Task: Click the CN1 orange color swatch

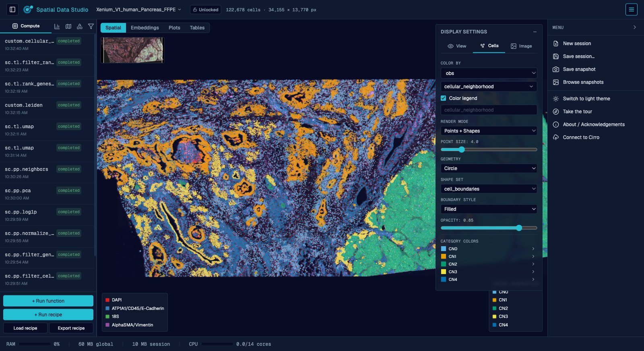Action: click(444, 256)
